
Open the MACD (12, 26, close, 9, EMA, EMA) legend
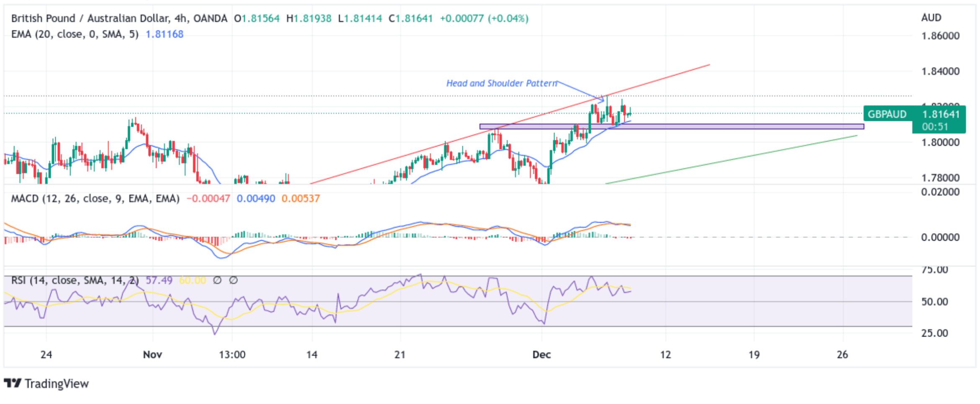point(95,198)
